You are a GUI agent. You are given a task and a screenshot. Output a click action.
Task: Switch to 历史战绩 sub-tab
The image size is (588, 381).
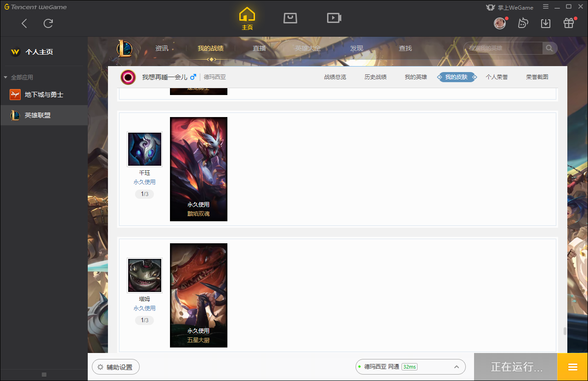coord(375,77)
